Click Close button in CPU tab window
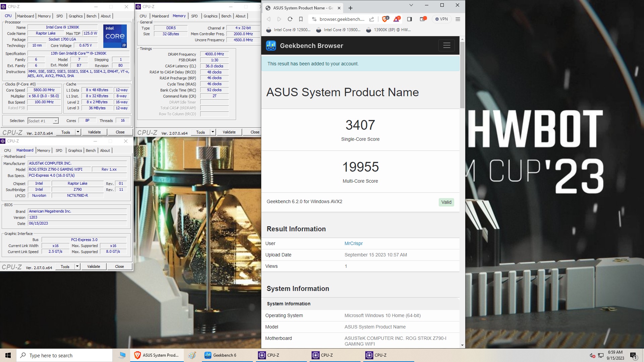Image resolution: width=644 pixels, height=362 pixels. [x=120, y=132]
